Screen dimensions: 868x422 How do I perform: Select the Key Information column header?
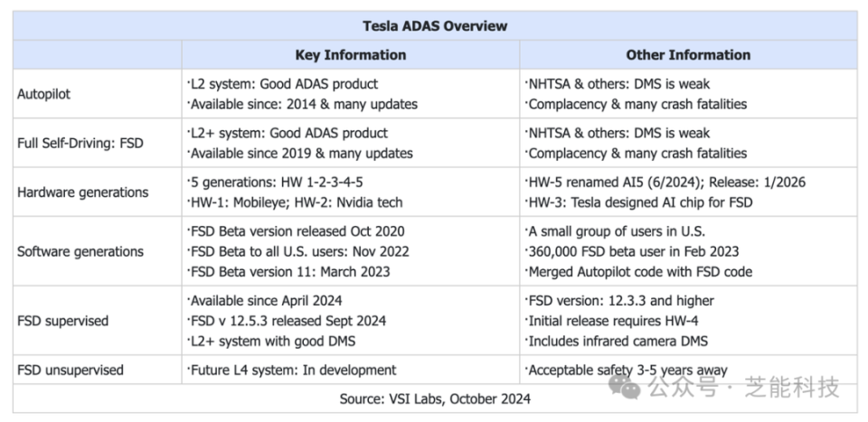click(x=350, y=54)
